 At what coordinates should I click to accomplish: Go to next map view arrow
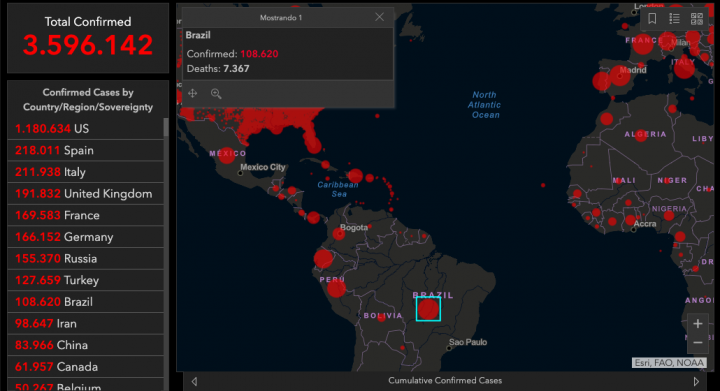(x=696, y=381)
